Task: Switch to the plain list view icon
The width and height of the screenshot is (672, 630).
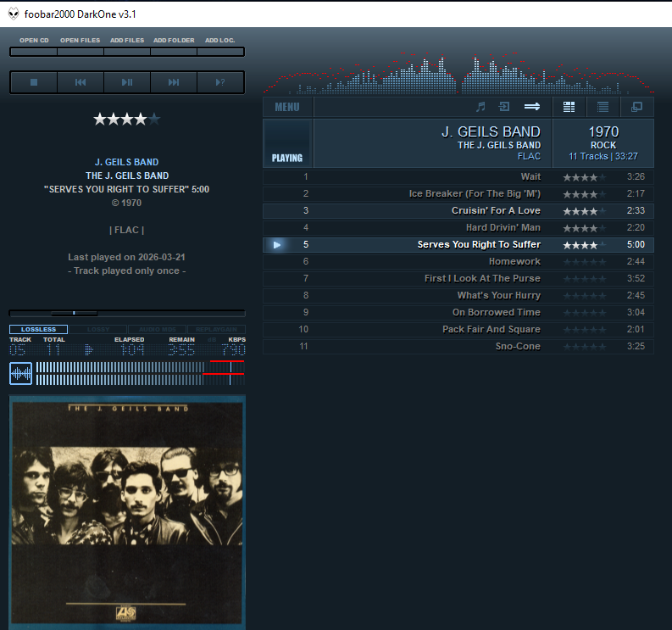Action: tap(603, 107)
